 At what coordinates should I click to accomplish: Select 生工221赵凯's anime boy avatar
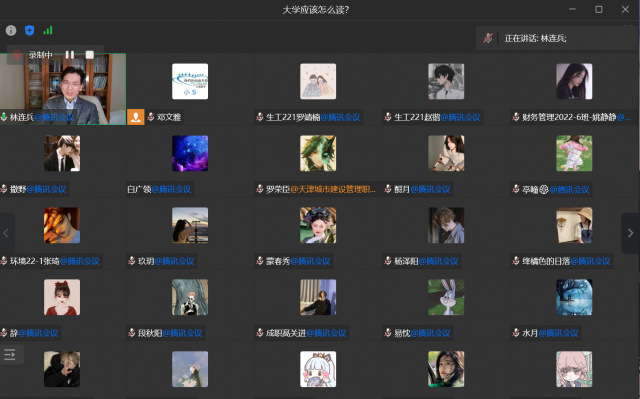click(x=446, y=81)
